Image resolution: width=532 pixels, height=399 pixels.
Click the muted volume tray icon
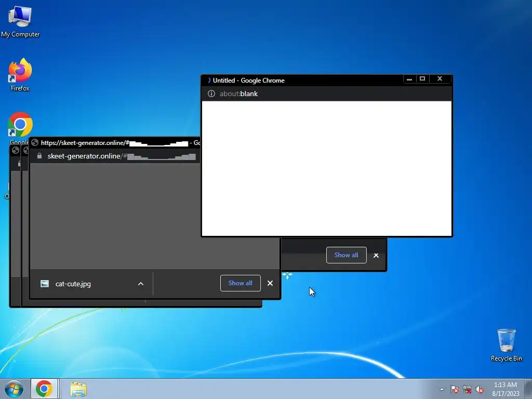(480, 389)
